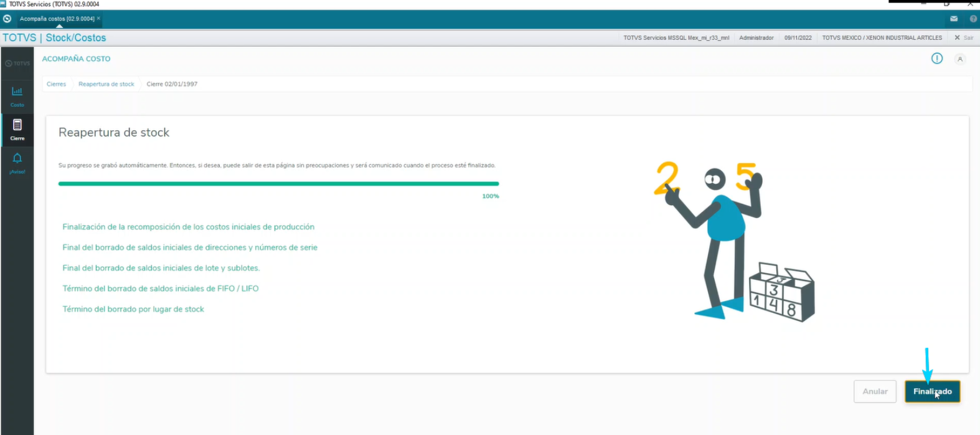Close the Acompaña costos tab
The width and height of the screenshot is (980, 435).
coord(98,18)
